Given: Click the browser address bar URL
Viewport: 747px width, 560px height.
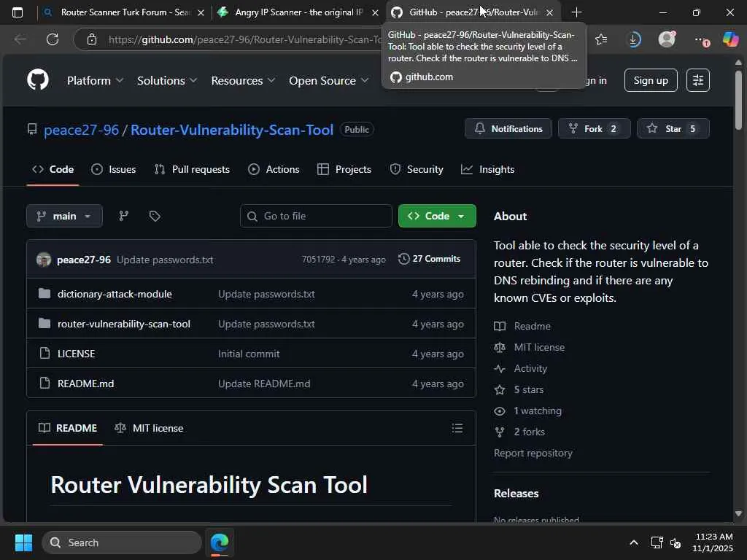Looking at the screenshot, I should (244, 39).
